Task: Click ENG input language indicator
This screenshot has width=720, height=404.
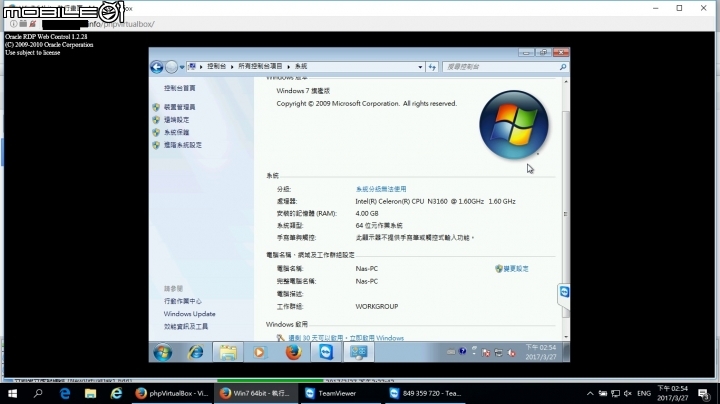Action: (x=644, y=393)
